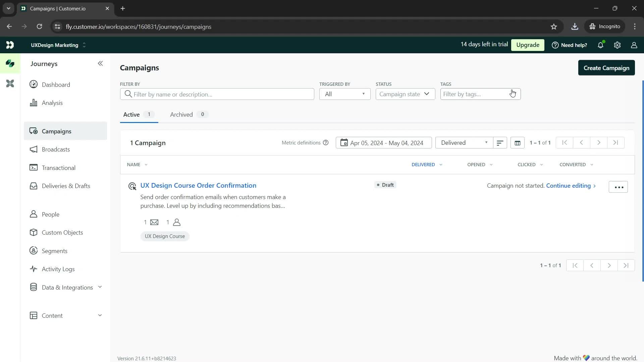Image resolution: width=644 pixels, height=362 pixels.
Task: Click Create Campaign button
Action: (606, 68)
